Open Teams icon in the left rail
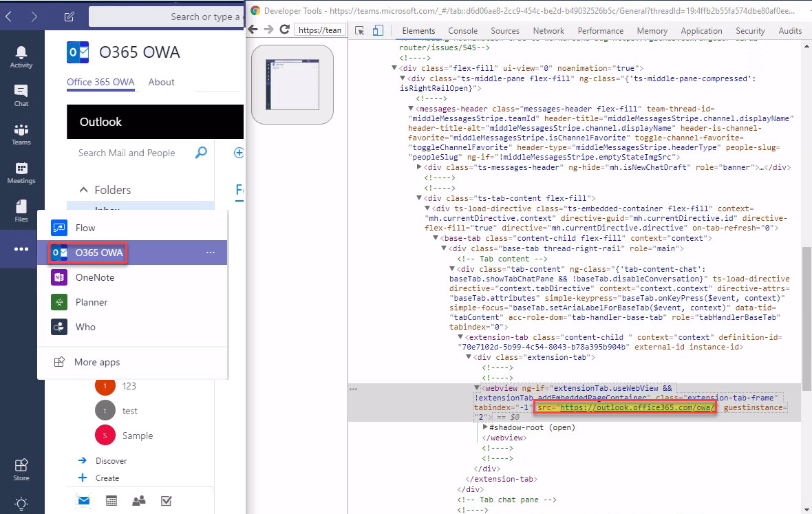This screenshot has height=514, width=812. coord(21,134)
